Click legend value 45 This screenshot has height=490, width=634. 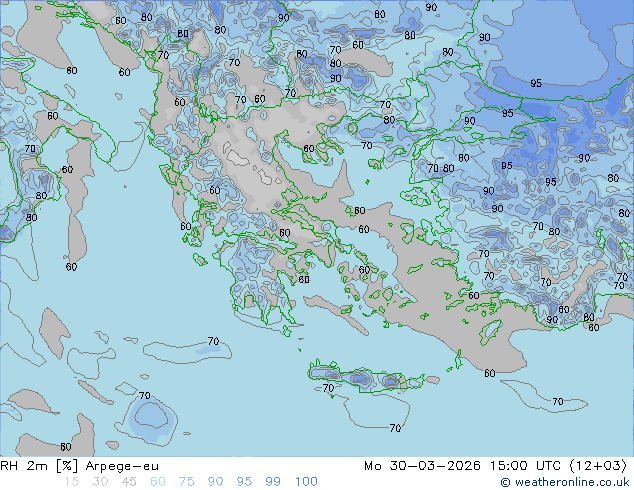[129, 482]
